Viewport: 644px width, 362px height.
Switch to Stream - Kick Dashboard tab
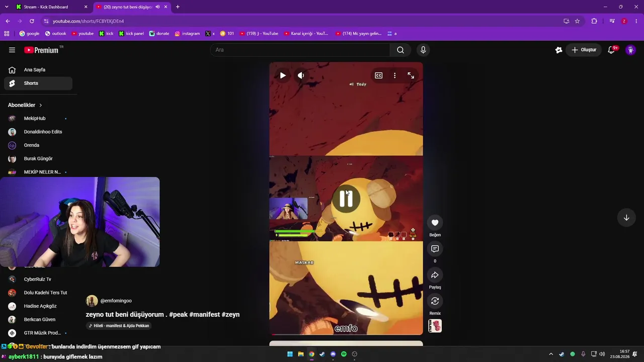pos(52,7)
